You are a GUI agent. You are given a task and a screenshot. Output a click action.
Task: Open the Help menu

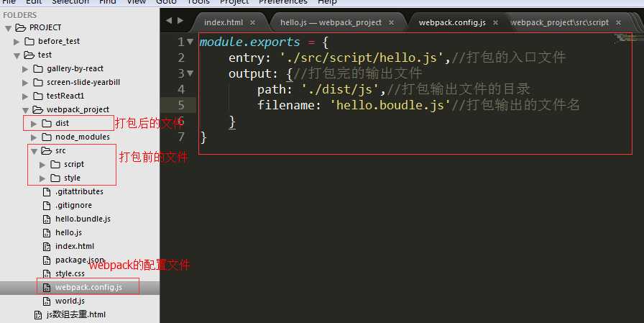click(327, 2)
